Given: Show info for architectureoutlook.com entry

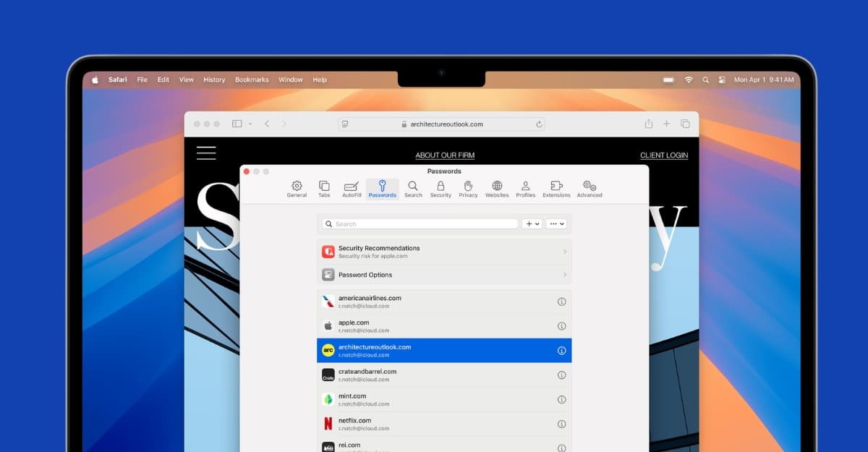Looking at the screenshot, I should (561, 351).
